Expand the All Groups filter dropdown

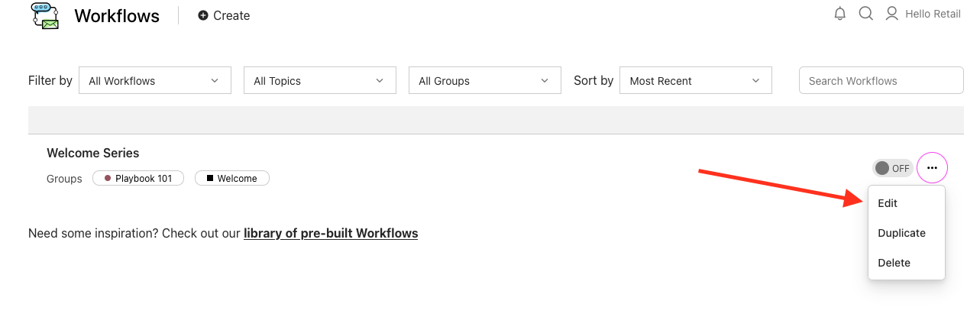(484, 81)
